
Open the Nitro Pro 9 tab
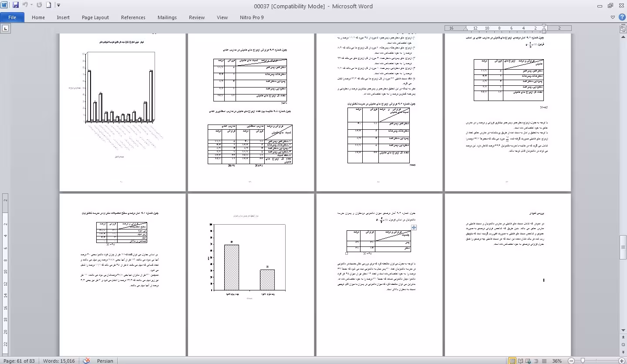coord(252,17)
